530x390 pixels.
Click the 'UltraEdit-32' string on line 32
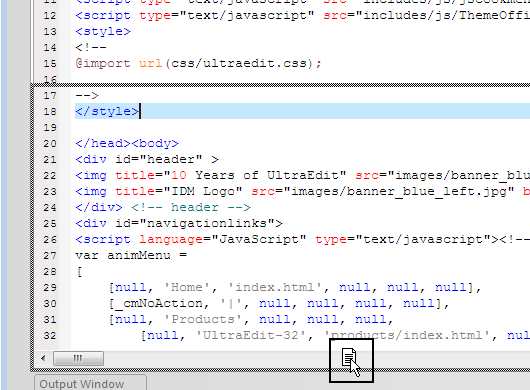(x=251, y=335)
